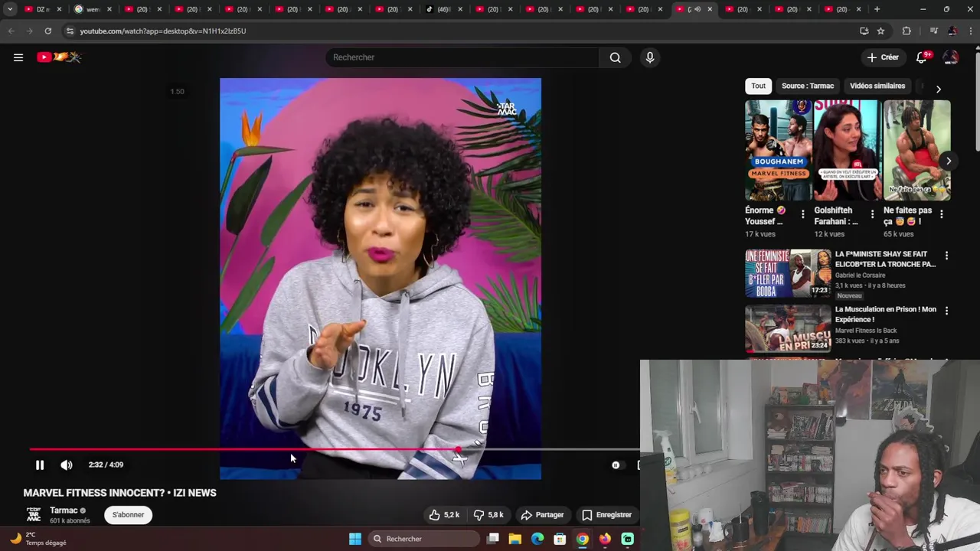Switch to the wem browser tab

(93, 9)
